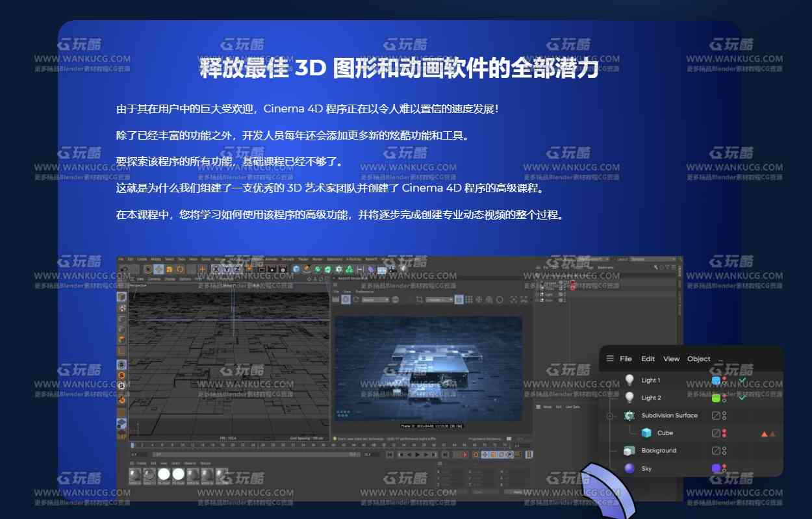
Task: Select the first material thumbnail
Action: [135, 475]
